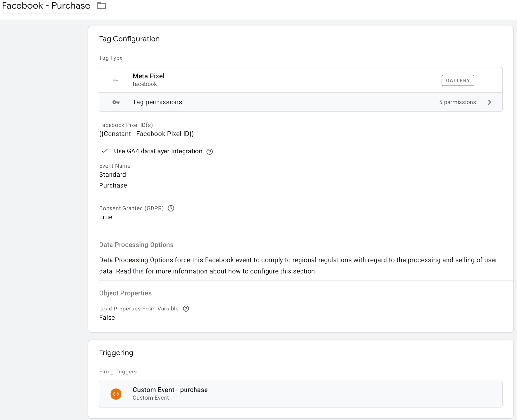
Task: View the 5 permissions summary label
Action: (x=458, y=102)
